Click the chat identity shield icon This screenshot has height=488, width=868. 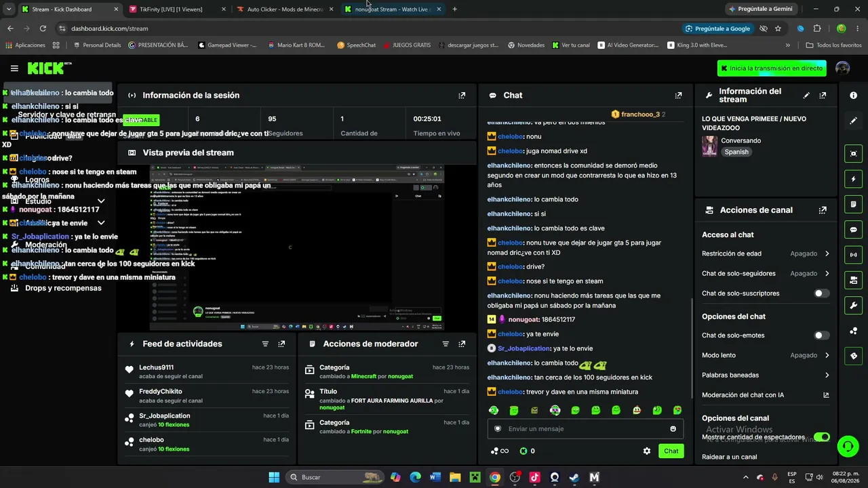click(498, 428)
